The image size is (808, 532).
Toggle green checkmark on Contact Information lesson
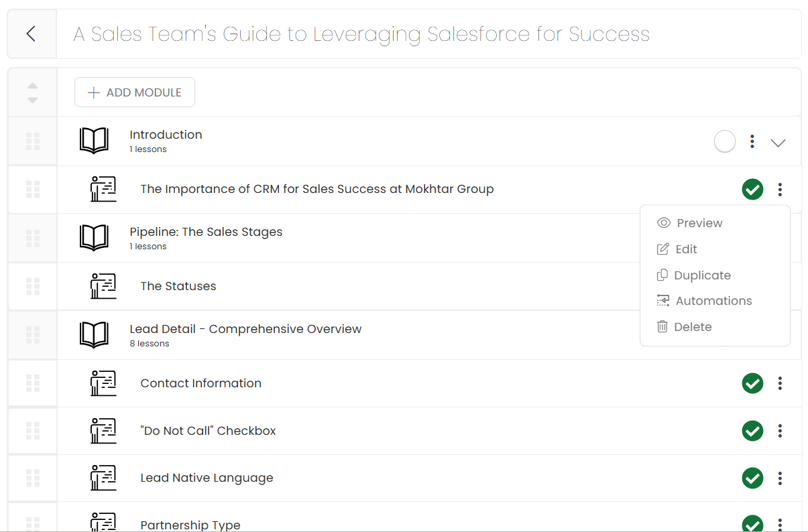click(x=752, y=383)
